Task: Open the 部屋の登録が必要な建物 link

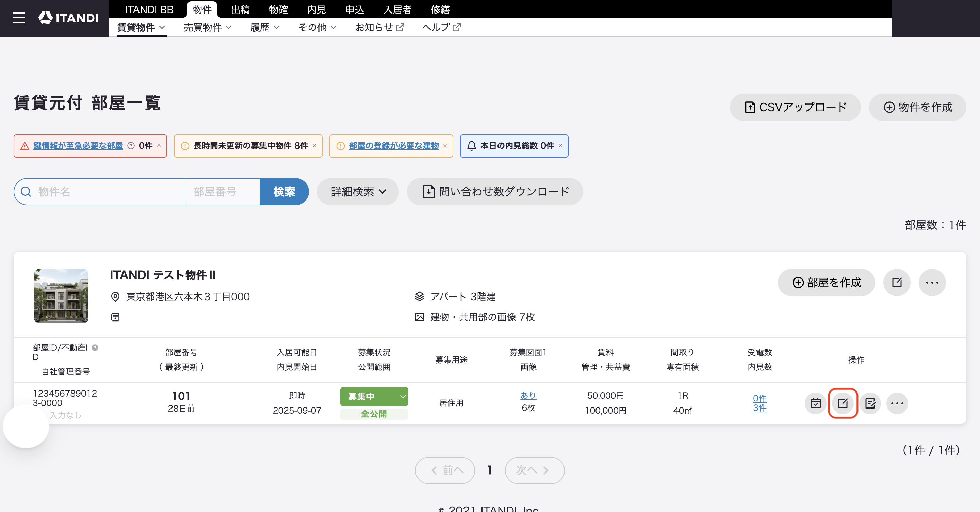Action: [394, 146]
